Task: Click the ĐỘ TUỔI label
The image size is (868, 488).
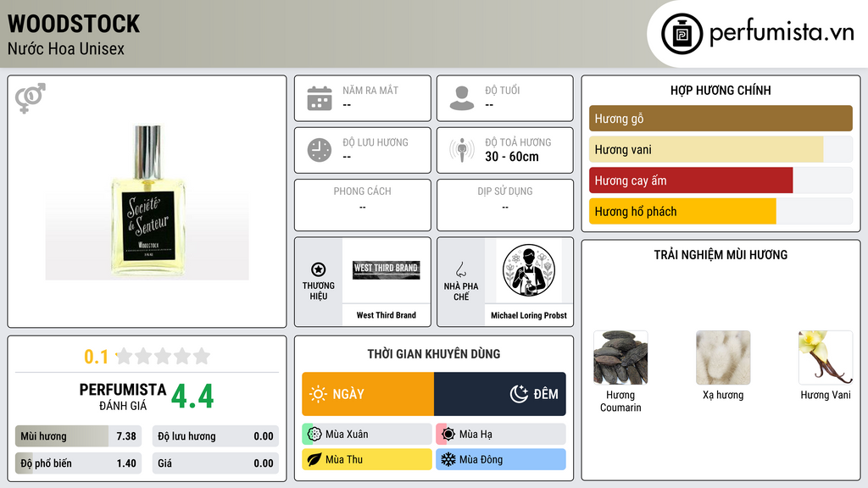Action: [503, 90]
